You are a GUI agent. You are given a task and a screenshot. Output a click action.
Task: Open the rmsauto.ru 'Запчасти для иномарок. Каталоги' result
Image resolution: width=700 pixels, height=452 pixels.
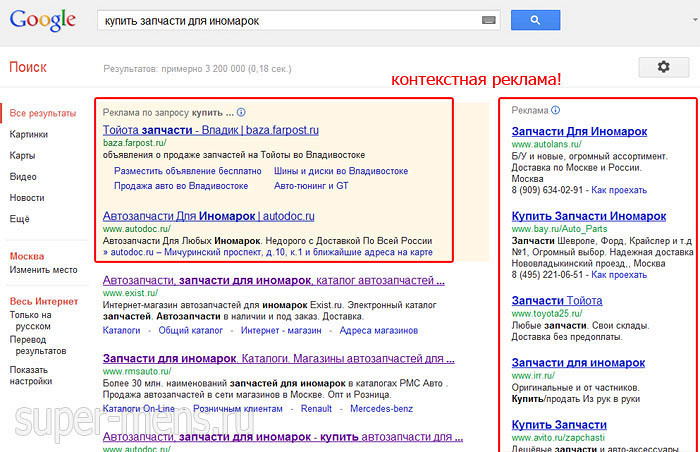[279, 358]
